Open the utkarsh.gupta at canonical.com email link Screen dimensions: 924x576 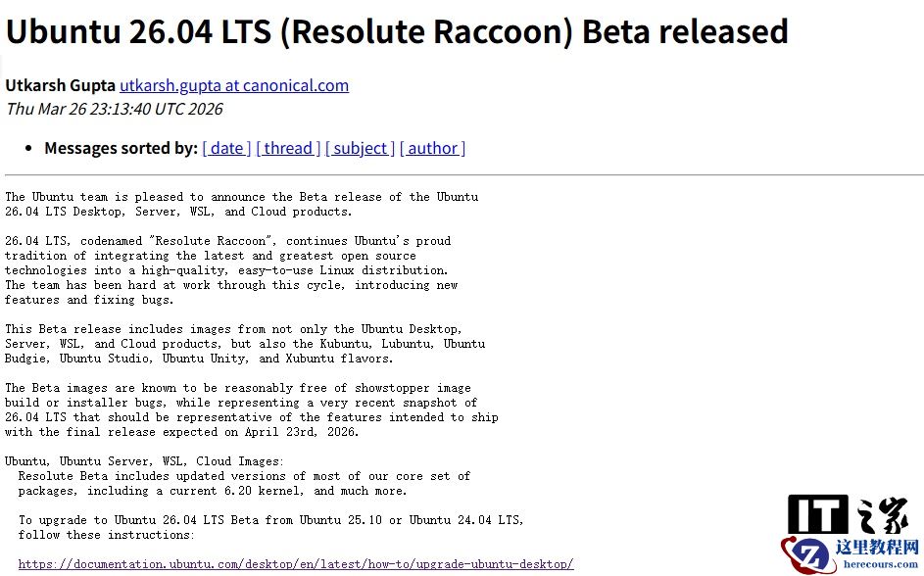coord(234,85)
